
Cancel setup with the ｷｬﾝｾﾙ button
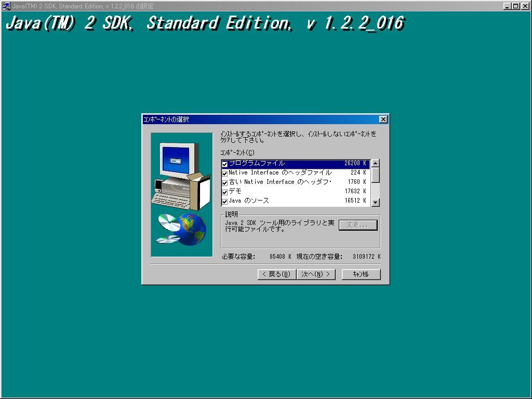[x=361, y=274]
